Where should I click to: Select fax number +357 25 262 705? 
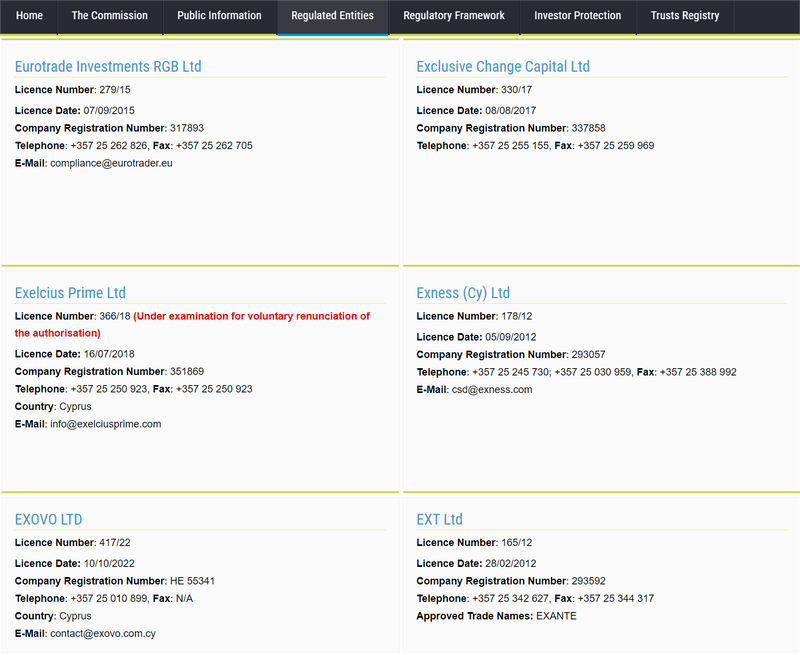[214, 146]
